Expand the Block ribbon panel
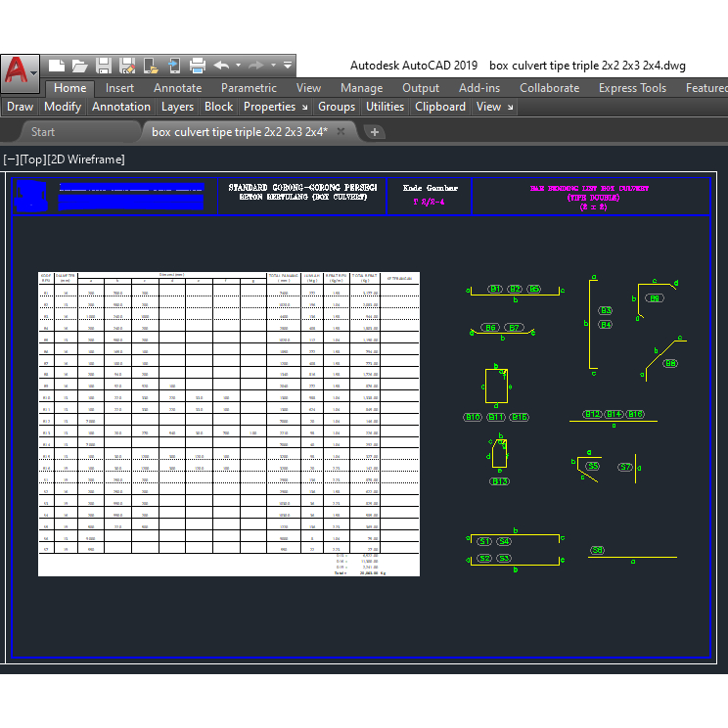This screenshot has height=728, width=728. click(x=218, y=107)
